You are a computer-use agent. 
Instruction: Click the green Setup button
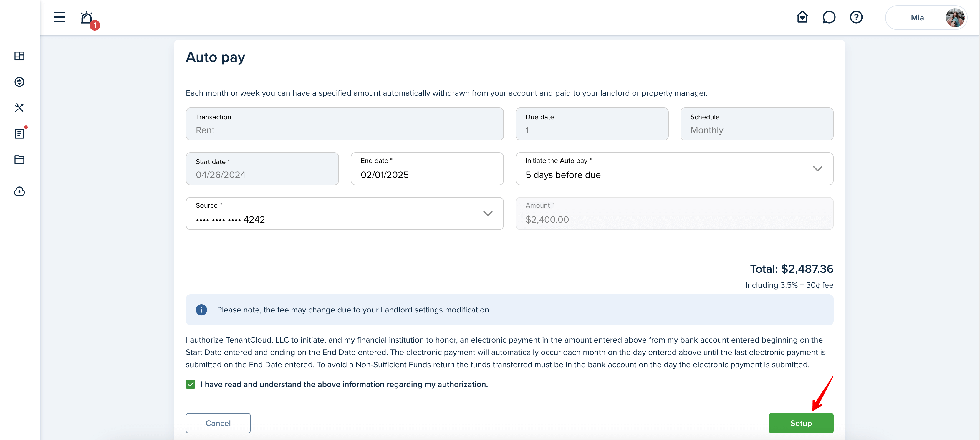pyautogui.click(x=801, y=423)
